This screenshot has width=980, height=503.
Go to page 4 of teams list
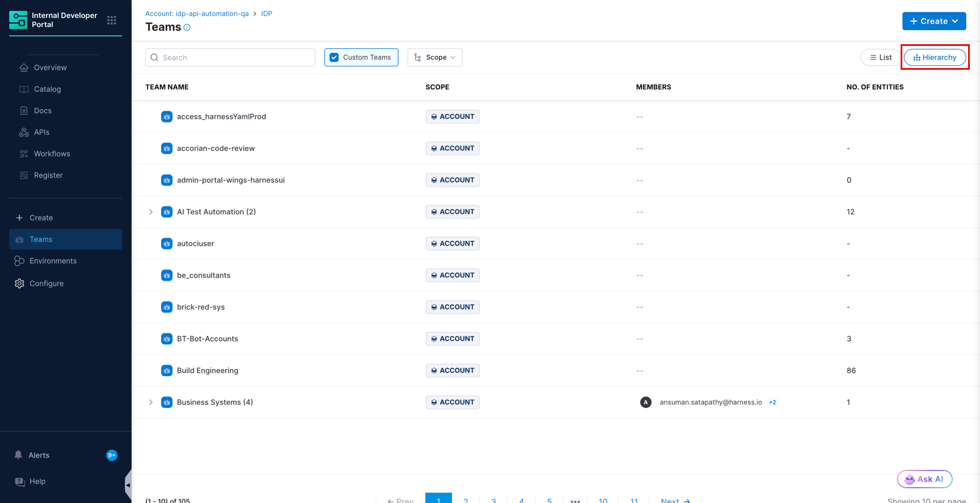[521, 499]
